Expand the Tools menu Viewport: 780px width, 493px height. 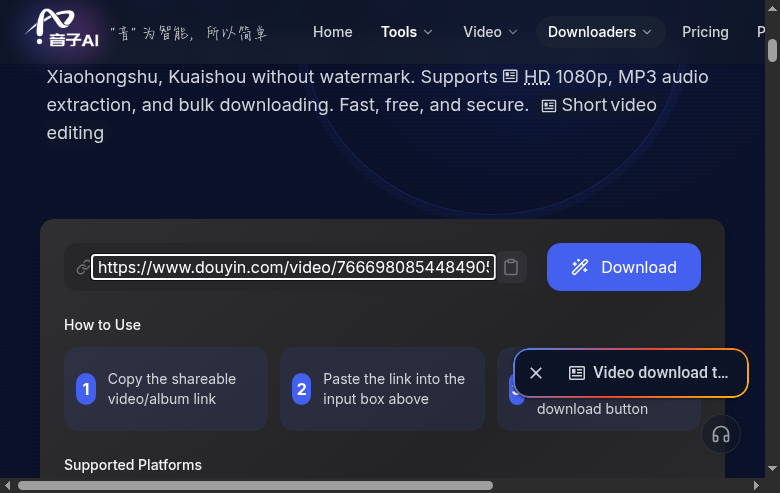coord(406,32)
